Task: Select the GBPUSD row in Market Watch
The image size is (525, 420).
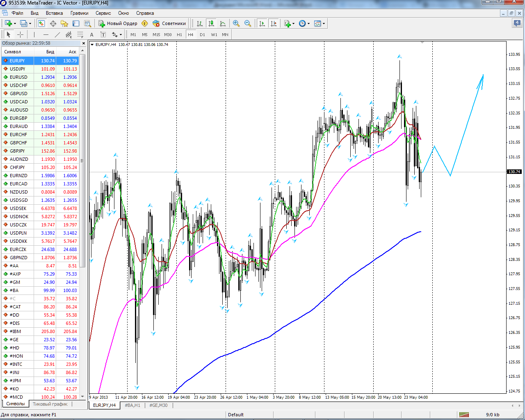Action: pyautogui.click(x=18, y=94)
